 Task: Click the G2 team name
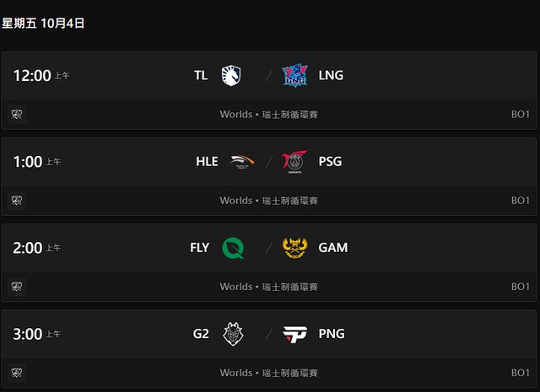[x=201, y=334]
